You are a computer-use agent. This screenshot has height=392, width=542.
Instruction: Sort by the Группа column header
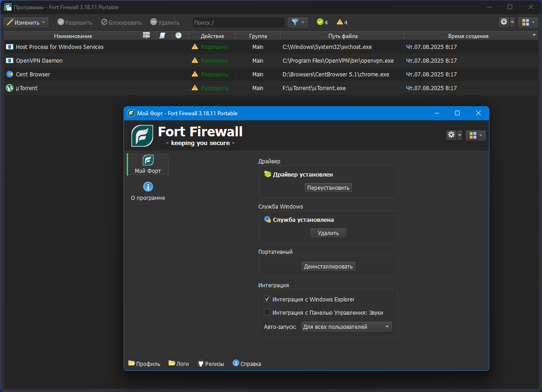pyautogui.click(x=258, y=36)
